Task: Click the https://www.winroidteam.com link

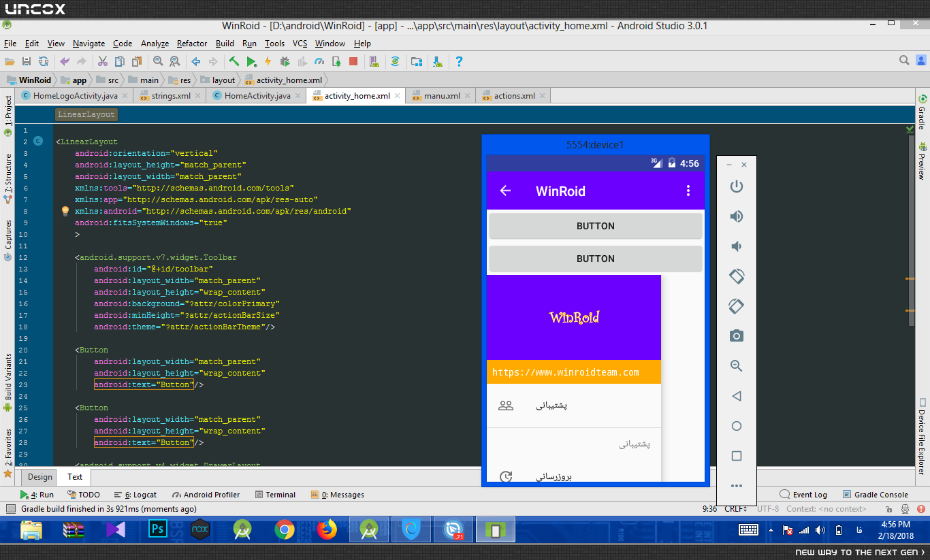Action: [x=565, y=372]
